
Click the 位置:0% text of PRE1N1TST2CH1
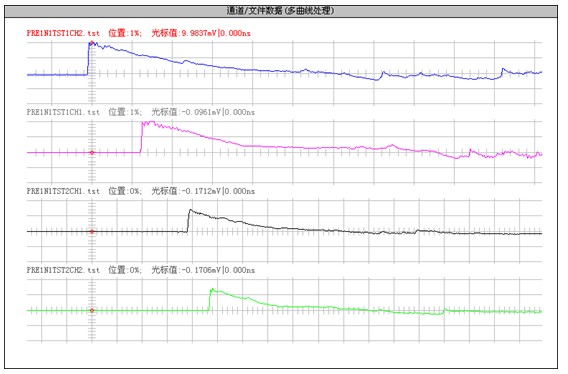click(x=125, y=191)
